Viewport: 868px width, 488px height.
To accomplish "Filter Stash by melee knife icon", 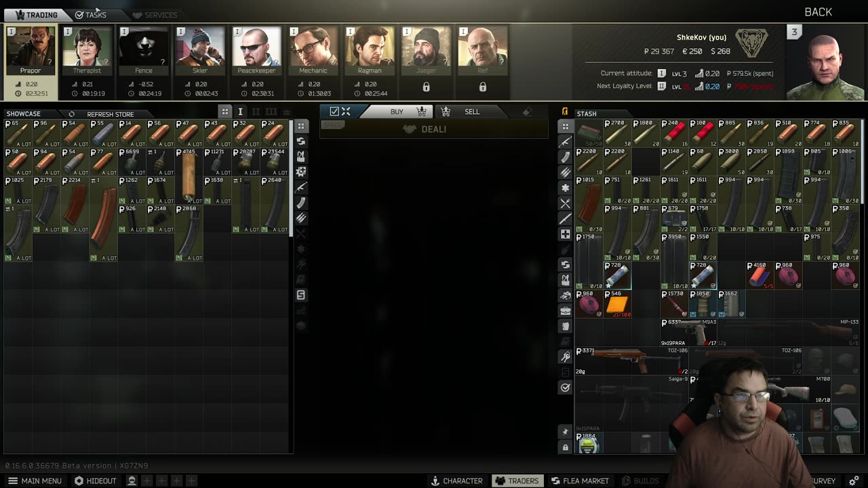I will 565,218.
